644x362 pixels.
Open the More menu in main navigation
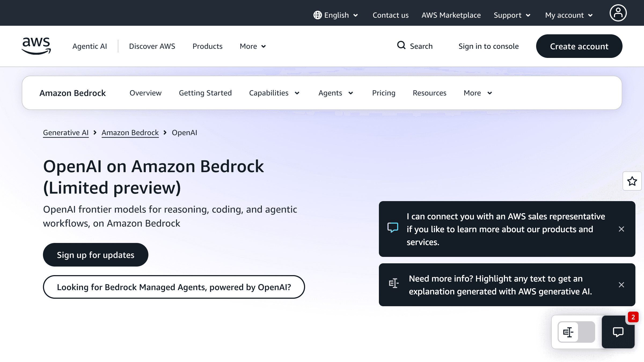(253, 46)
